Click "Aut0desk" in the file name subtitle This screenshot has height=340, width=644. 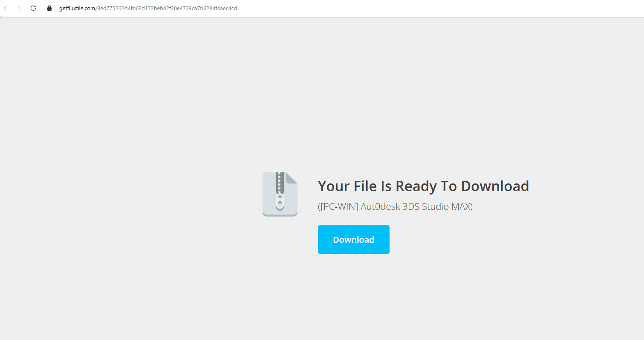tap(380, 206)
